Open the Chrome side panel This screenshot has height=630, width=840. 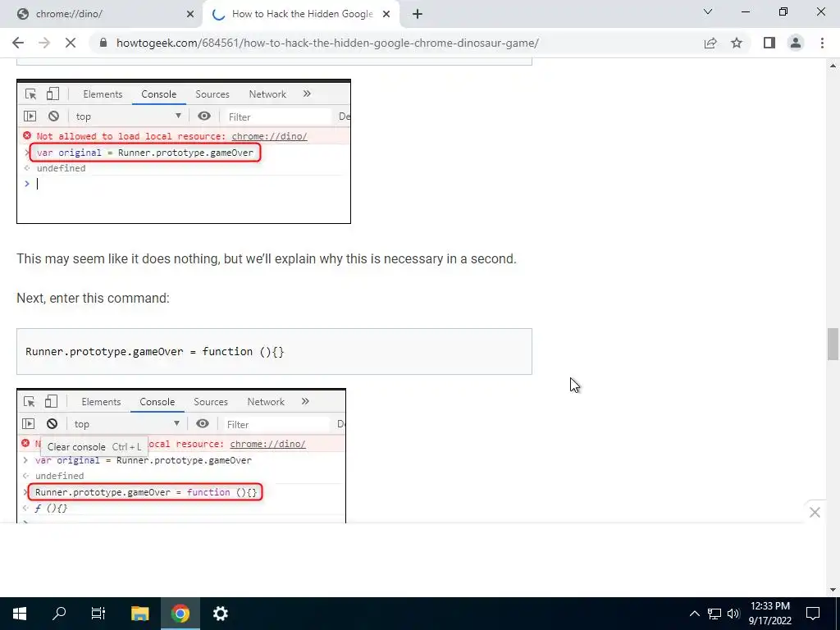click(x=769, y=43)
